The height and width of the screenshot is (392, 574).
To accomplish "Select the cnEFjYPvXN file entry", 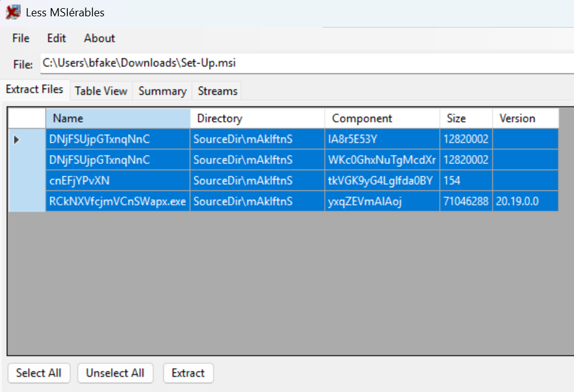I will pyautogui.click(x=117, y=181).
